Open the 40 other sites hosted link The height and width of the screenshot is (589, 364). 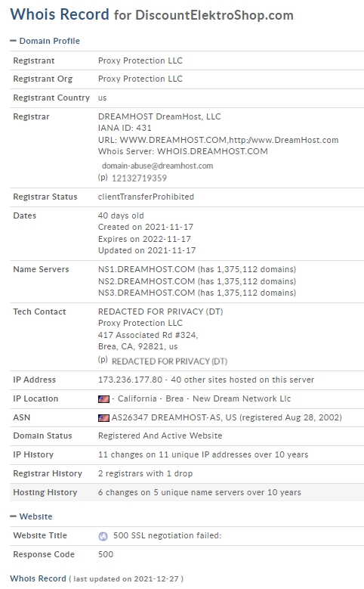click(242, 380)
